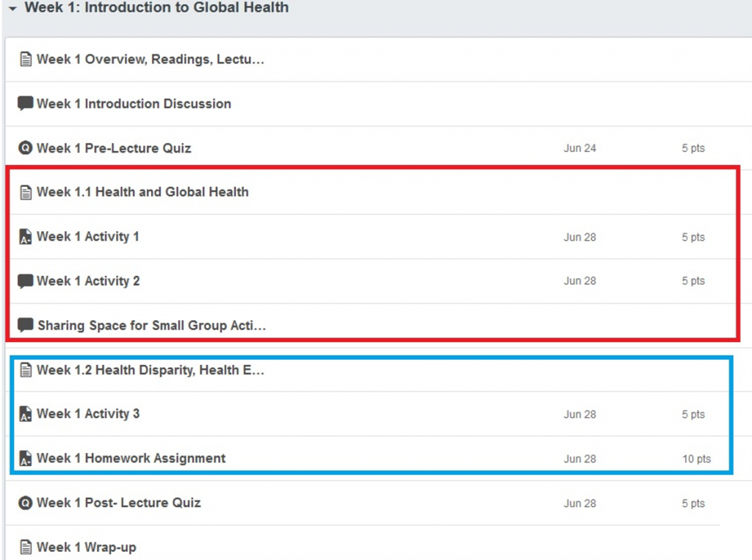Open the Week 1 Pre-Lecture Quiz
The image size is (752, 560).
(x=114, y=148)
